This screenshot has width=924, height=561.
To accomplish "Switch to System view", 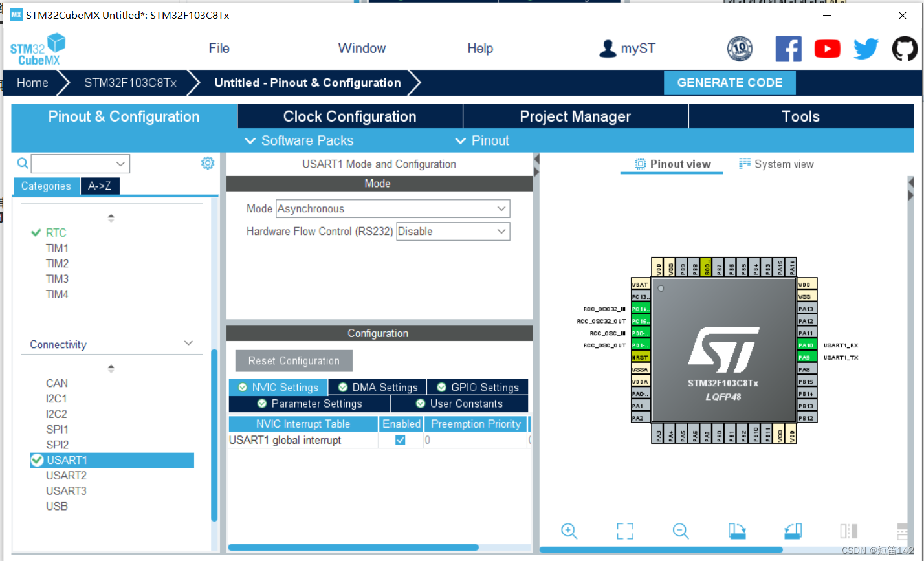I will coord(776,164).
